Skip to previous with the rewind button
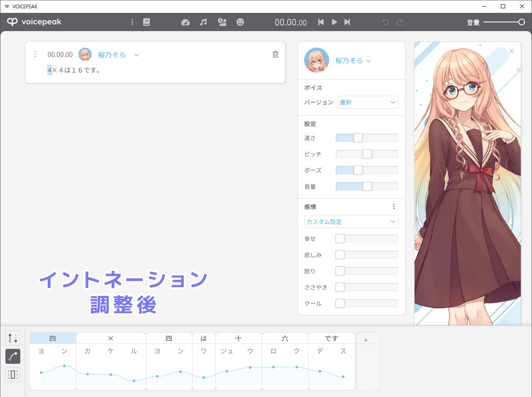The image size is (532, 397). pos(321,22)
